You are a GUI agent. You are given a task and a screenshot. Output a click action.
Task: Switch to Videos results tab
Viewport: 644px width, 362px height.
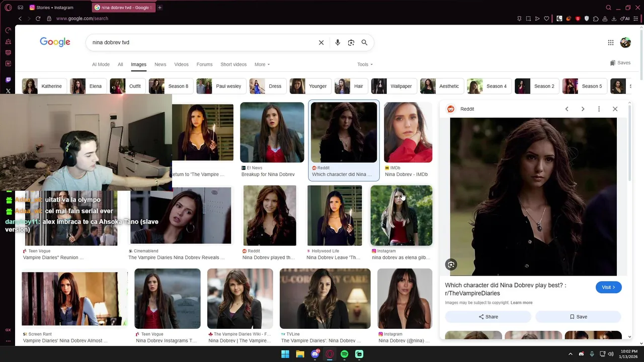click(181, 64)
